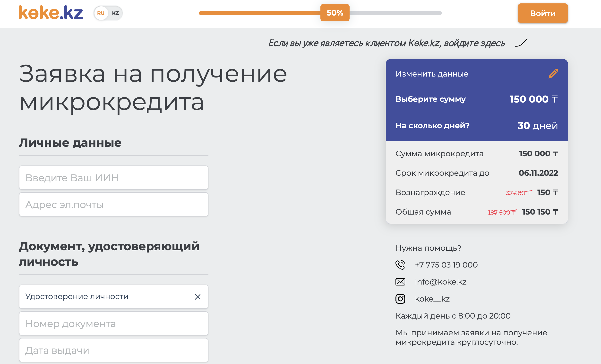Click the strikethrough 187 500 ₸ value
This screenshot has width=601, height=364.
(x=502, y=213)
